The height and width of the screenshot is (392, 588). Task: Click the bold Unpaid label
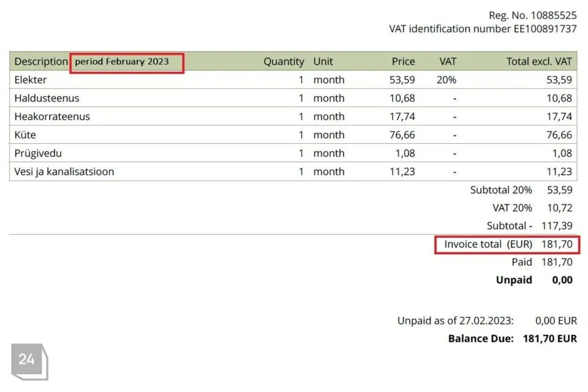(514, 280)
